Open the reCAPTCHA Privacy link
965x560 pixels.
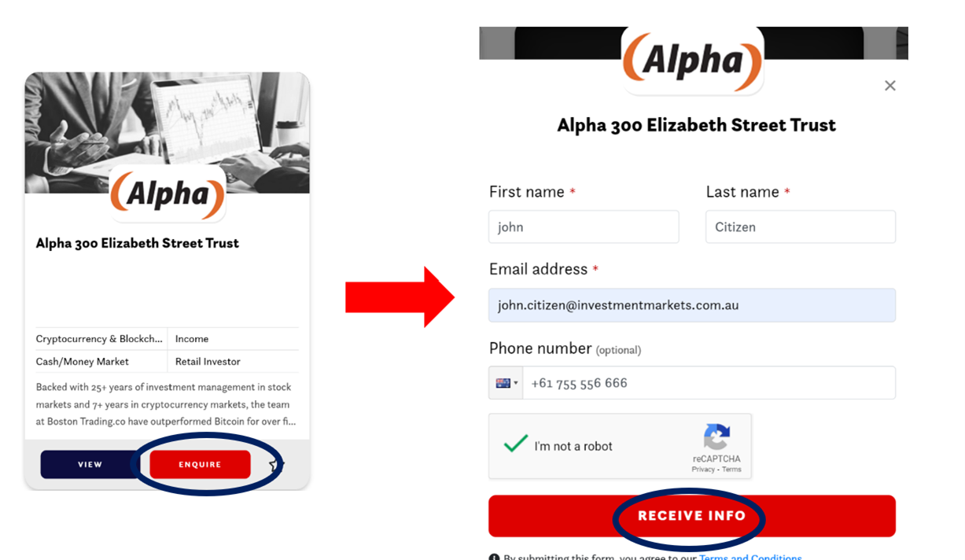[703, 470]
